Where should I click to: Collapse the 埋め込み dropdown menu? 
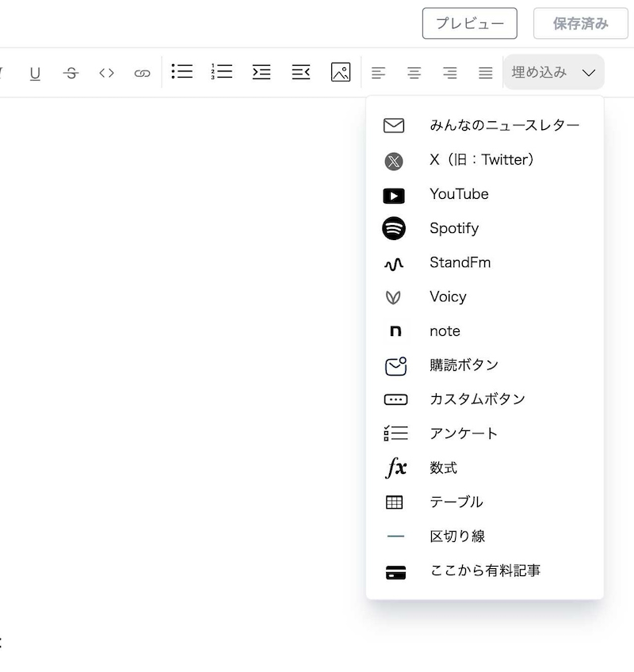554,72
